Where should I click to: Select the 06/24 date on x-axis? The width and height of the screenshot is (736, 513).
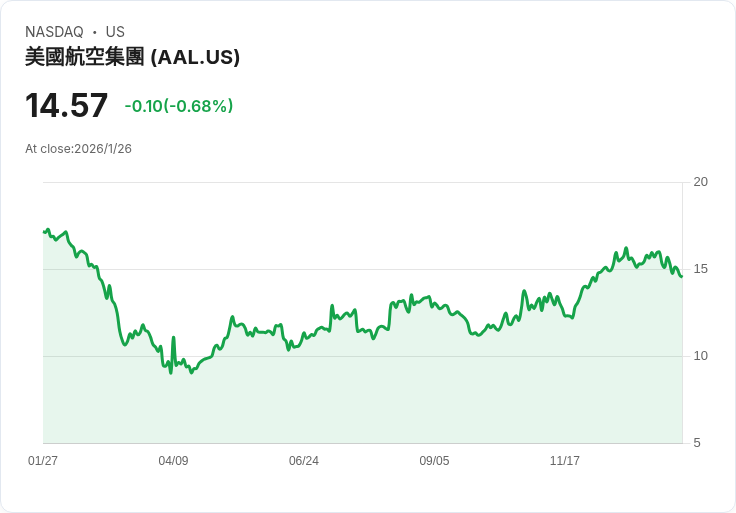304,461
